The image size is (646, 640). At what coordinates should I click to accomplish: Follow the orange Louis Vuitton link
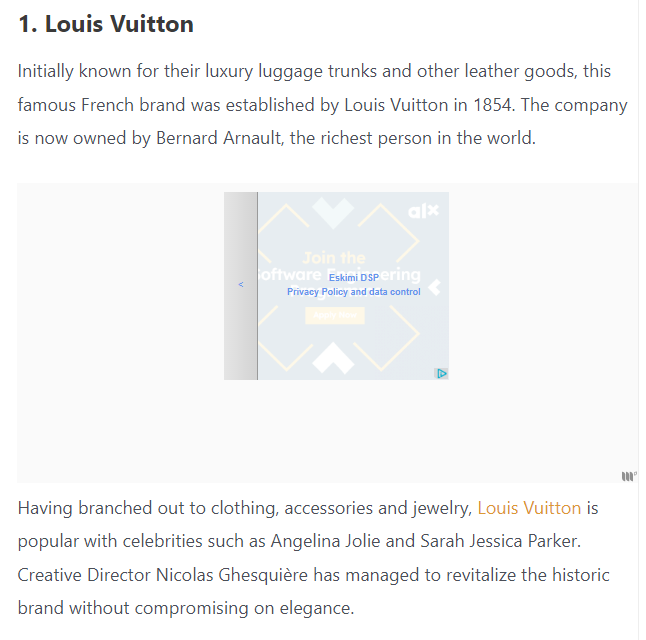529,508
